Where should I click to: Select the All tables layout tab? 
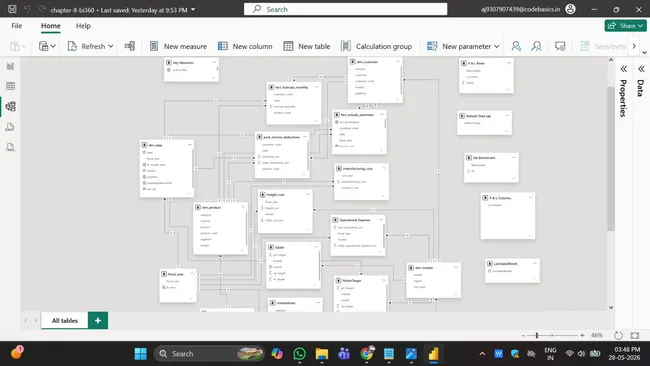click(65, 320)
